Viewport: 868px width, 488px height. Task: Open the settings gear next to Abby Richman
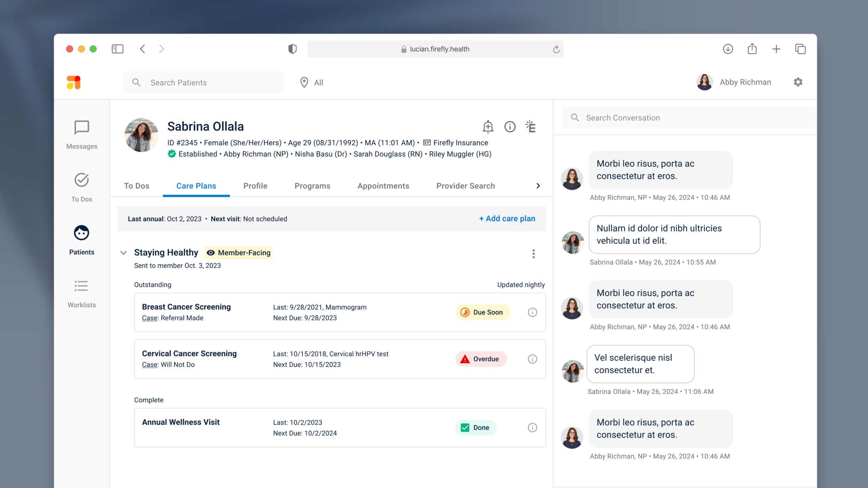798,82
